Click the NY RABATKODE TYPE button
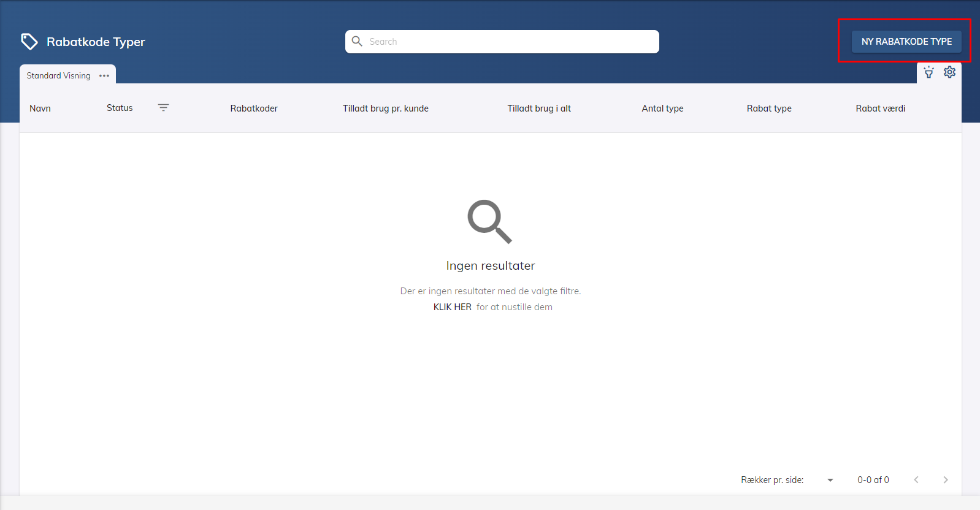This screenshot has height=510, width=980. pos(906,42)
